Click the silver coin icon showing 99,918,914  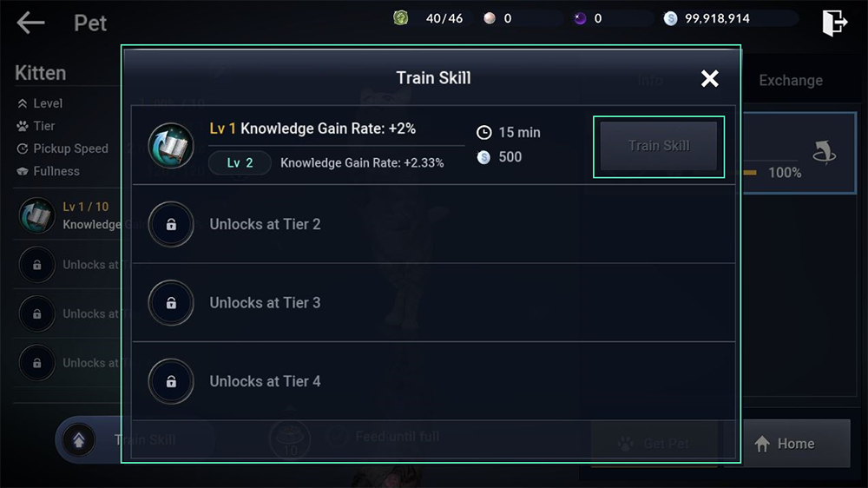tap(670, 18)
